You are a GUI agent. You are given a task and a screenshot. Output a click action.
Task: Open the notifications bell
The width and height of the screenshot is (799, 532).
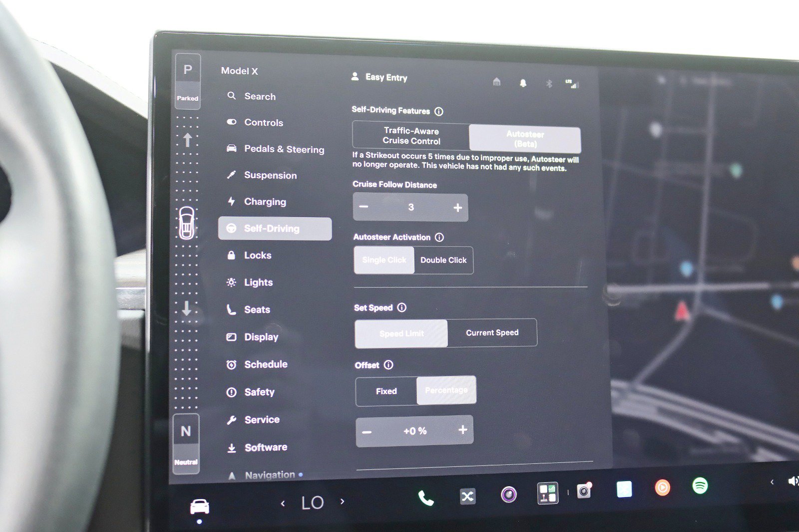523,83
